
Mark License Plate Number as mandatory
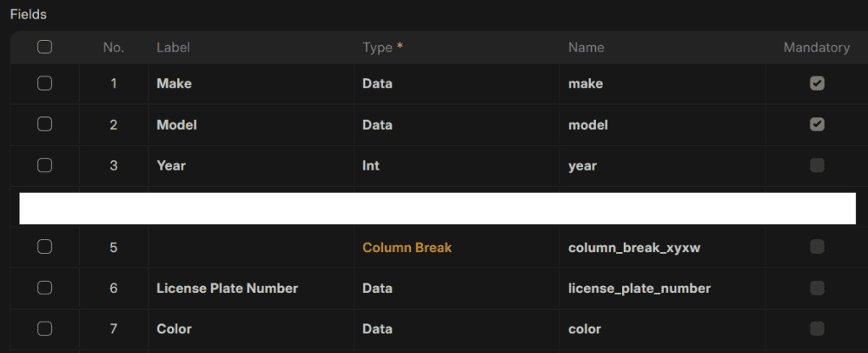816,288
